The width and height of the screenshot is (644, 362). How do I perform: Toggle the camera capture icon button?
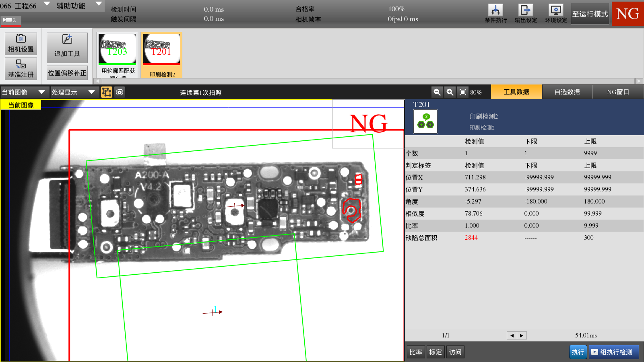pyautogui.click(x=120, y=92)
